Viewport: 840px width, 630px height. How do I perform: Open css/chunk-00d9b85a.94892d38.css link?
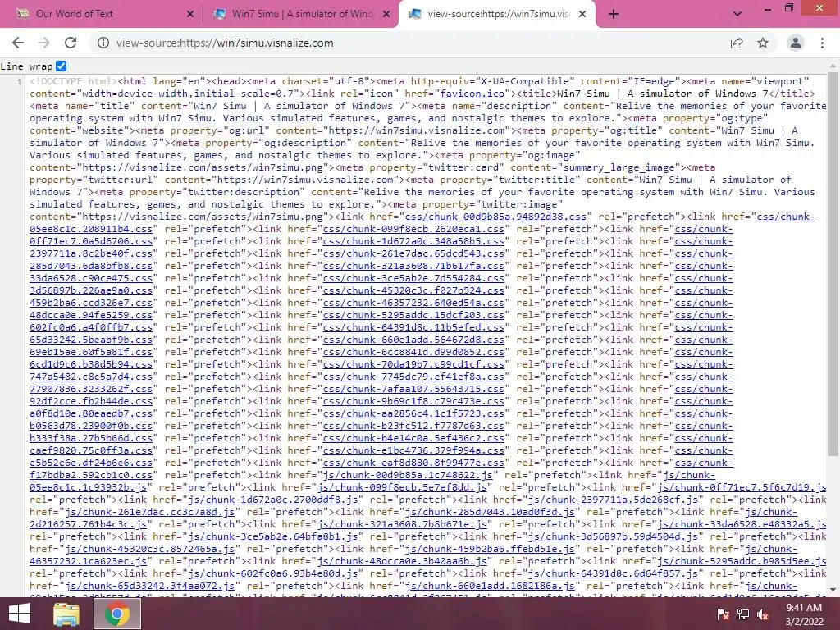[x=495, y=217]
